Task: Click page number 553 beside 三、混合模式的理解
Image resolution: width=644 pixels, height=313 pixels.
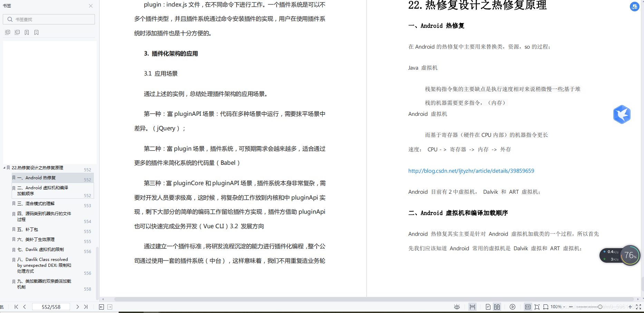Action: click(87, 206)
